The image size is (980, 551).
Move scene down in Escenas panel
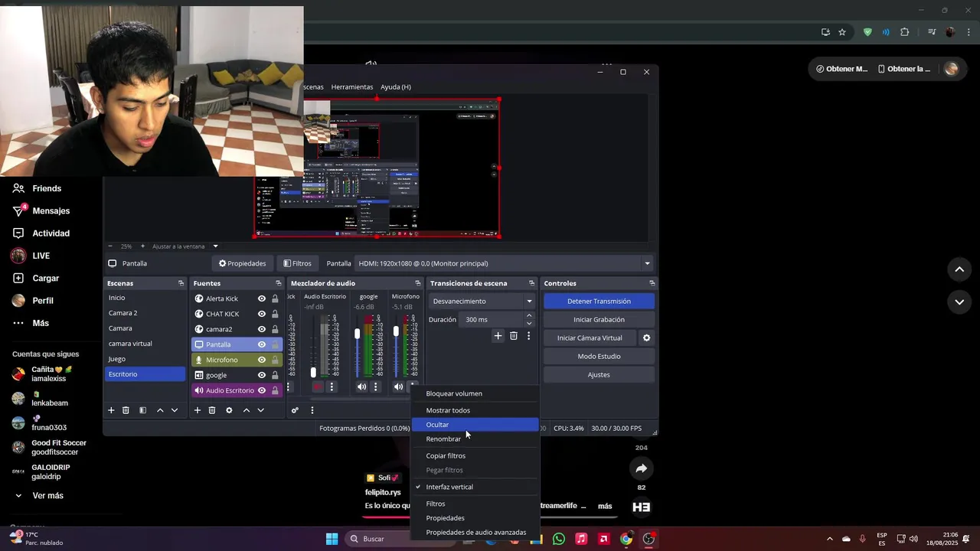coord(175,410)
